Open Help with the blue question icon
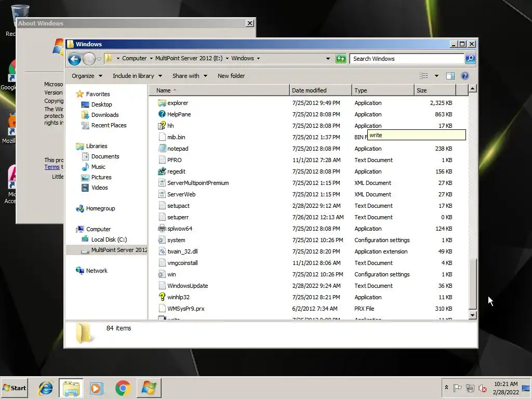Screen dimensions: 532x399 coord(465,76)
